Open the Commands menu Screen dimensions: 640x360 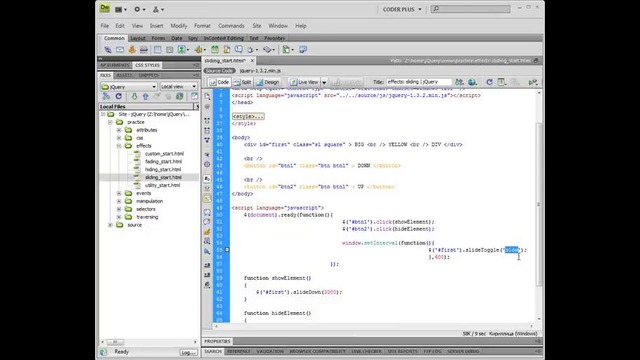pyautogui.click(x=231, y=26)
